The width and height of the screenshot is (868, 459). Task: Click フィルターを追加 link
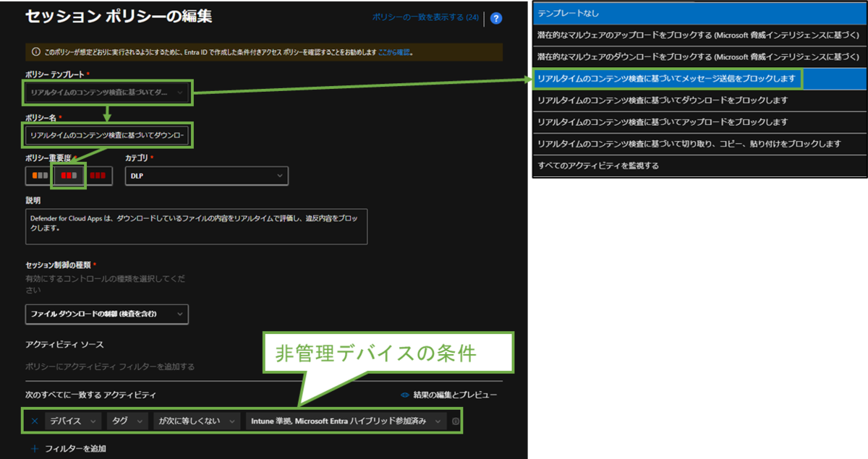(x=75, y=449)
